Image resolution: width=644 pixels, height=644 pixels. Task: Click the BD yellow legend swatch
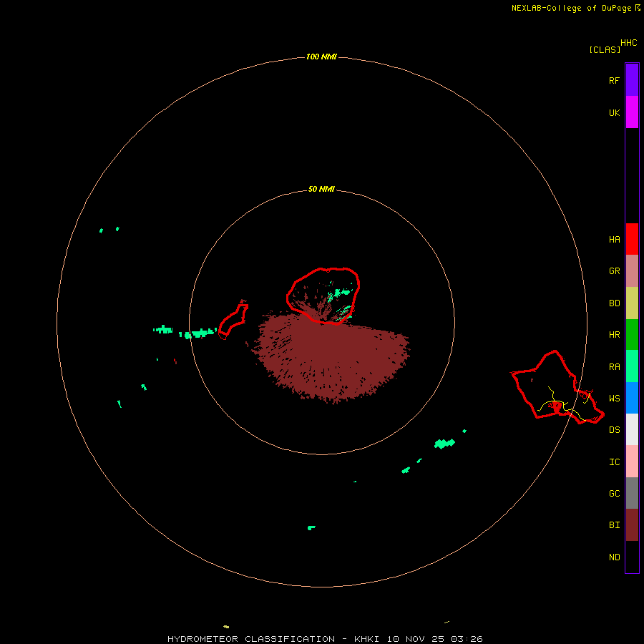[632, 303]
